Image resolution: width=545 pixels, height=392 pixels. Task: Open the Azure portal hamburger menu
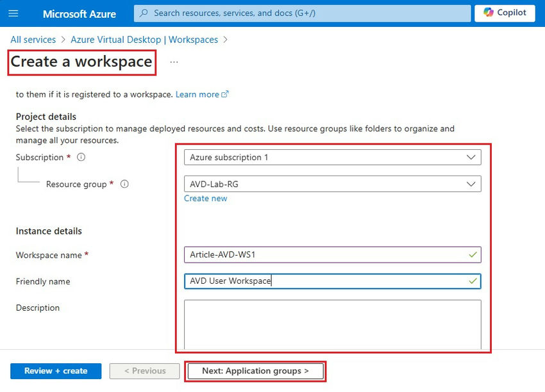13,13
